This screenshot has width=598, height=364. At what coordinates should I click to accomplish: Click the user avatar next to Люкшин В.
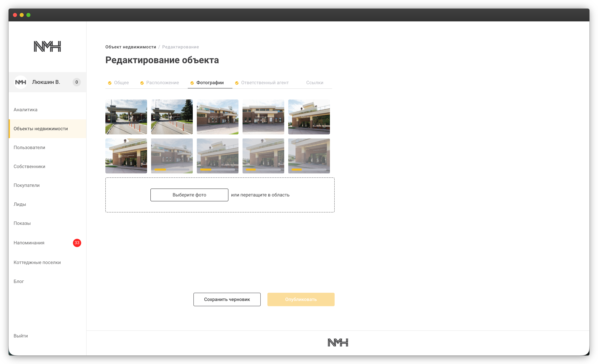tap(21, 82)
